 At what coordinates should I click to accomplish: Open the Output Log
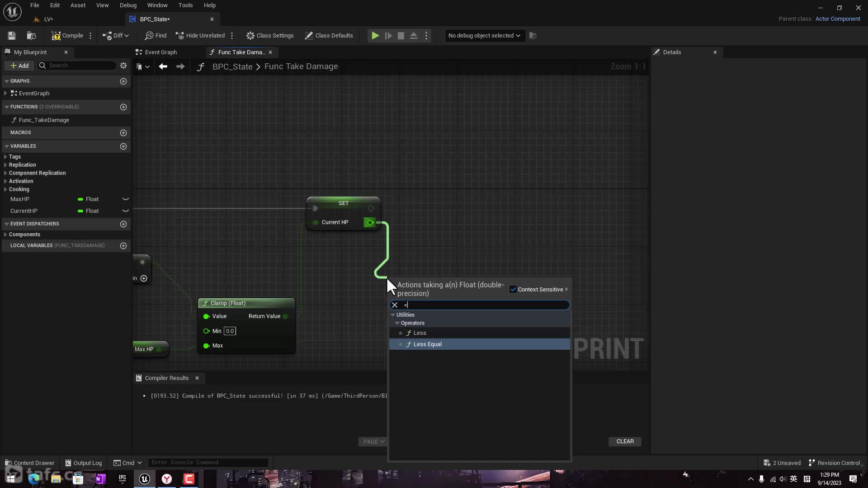pos(84,463)
